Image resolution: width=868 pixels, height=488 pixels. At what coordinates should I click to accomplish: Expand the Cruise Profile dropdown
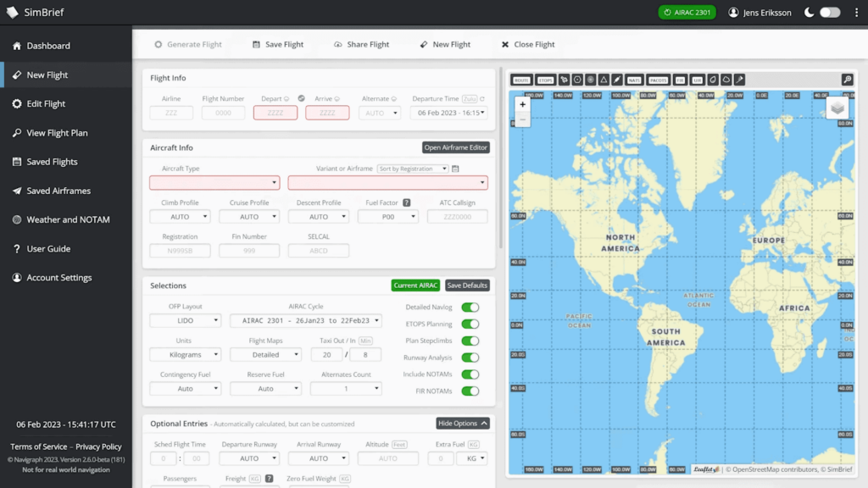249,216
